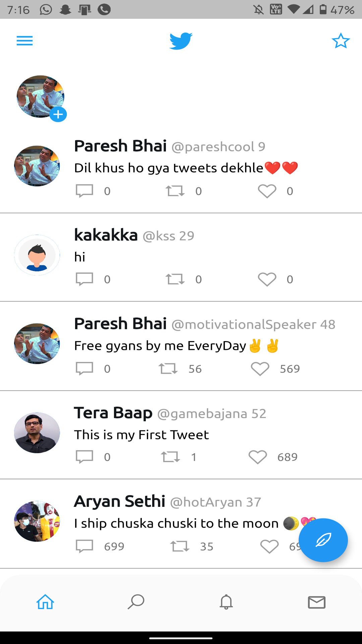Open the messages envelope tab
The height and width of the screenshot is (644, 362).
click(317, 602)
